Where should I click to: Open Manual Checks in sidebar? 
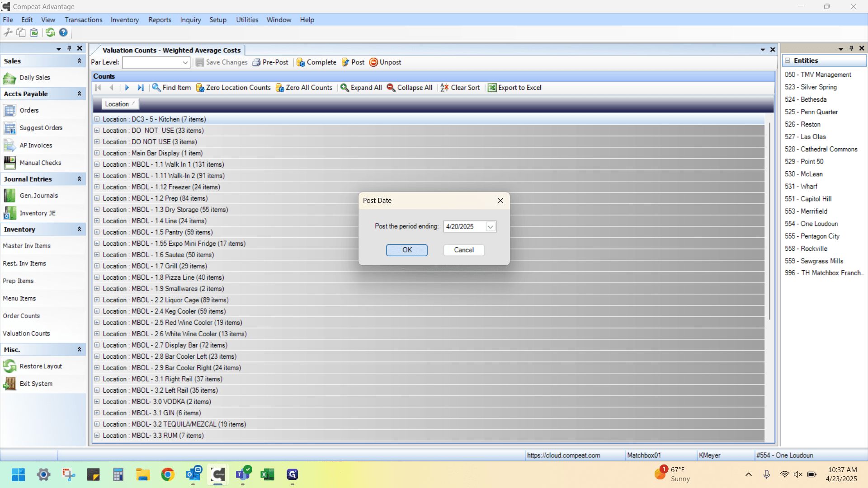40,163
